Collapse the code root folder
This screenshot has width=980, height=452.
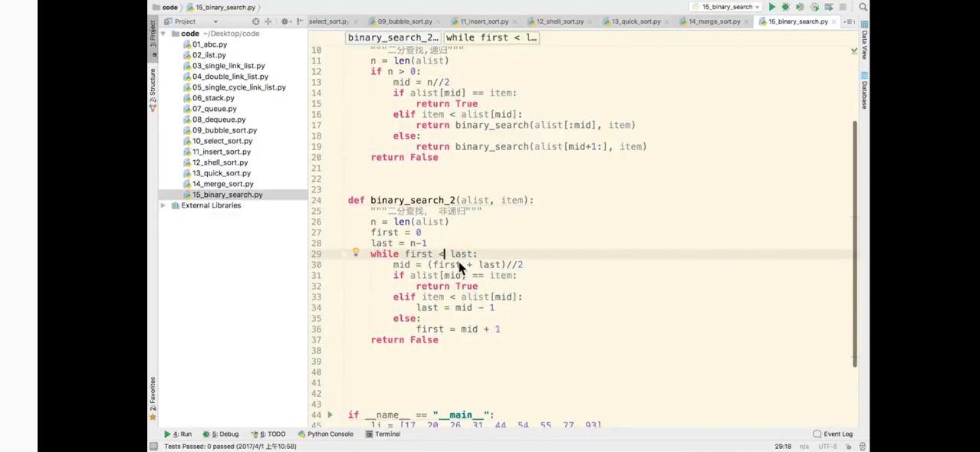[x=163, y=34]
